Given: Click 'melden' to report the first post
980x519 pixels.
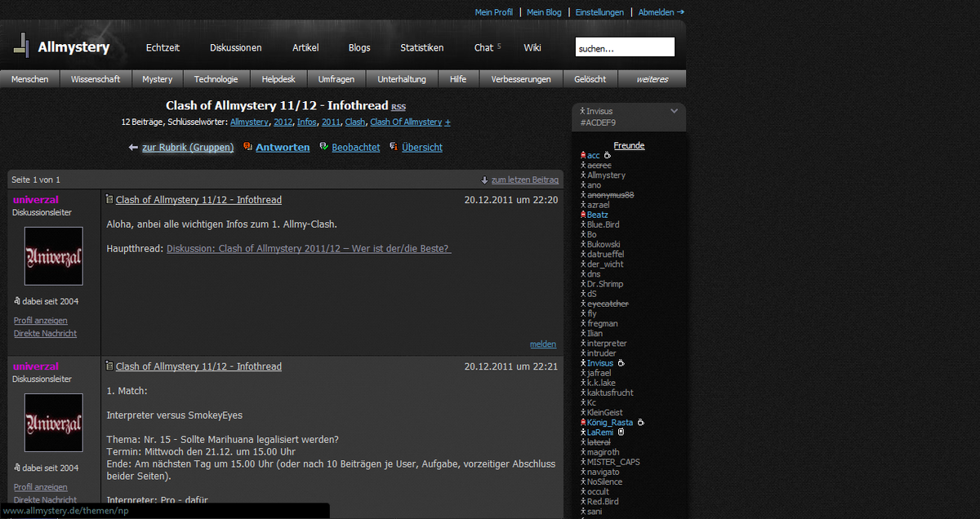Looking at the screenshot, I should 542,344.
